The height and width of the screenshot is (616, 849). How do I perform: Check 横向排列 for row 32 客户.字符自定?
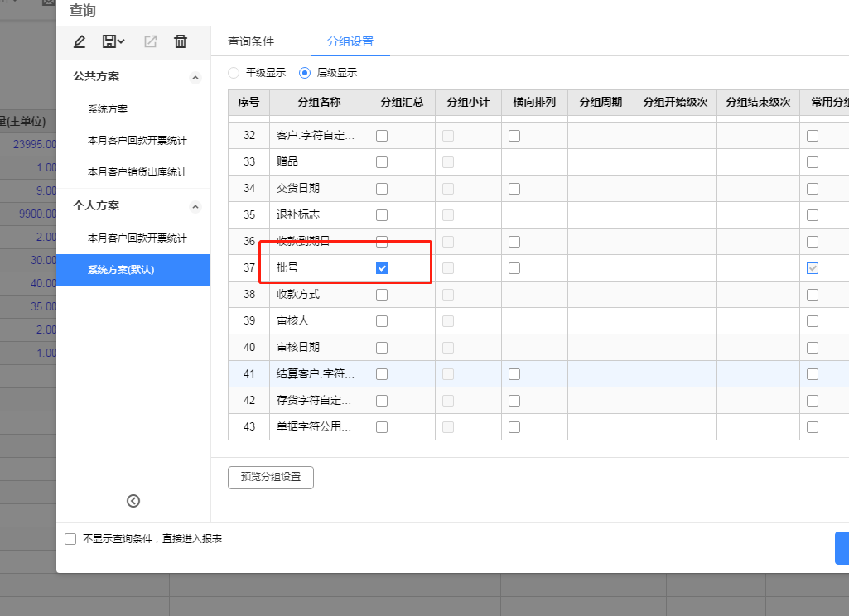pos(514,135)
